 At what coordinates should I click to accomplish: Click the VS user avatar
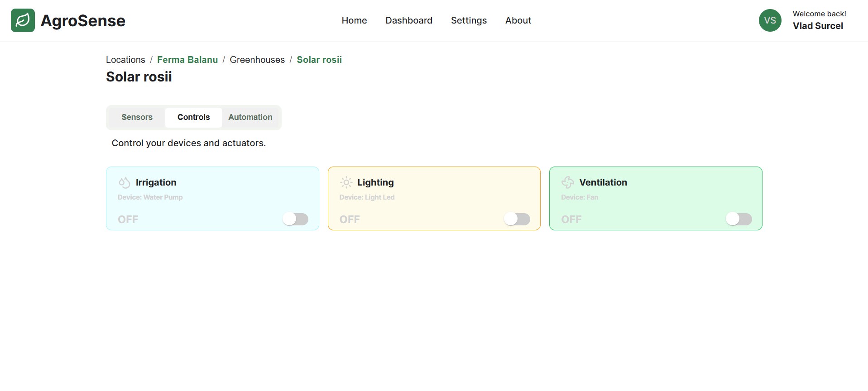coord(770,20)
